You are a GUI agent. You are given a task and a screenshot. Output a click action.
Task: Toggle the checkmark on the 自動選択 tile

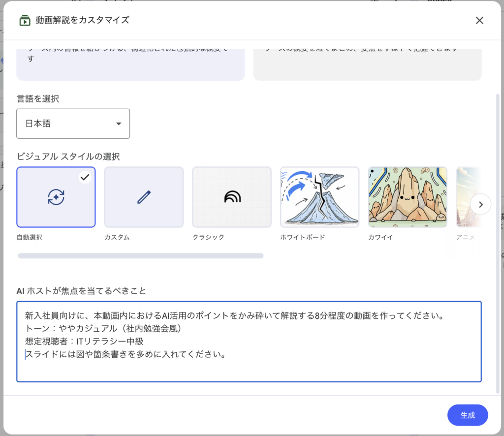[85, 177]
